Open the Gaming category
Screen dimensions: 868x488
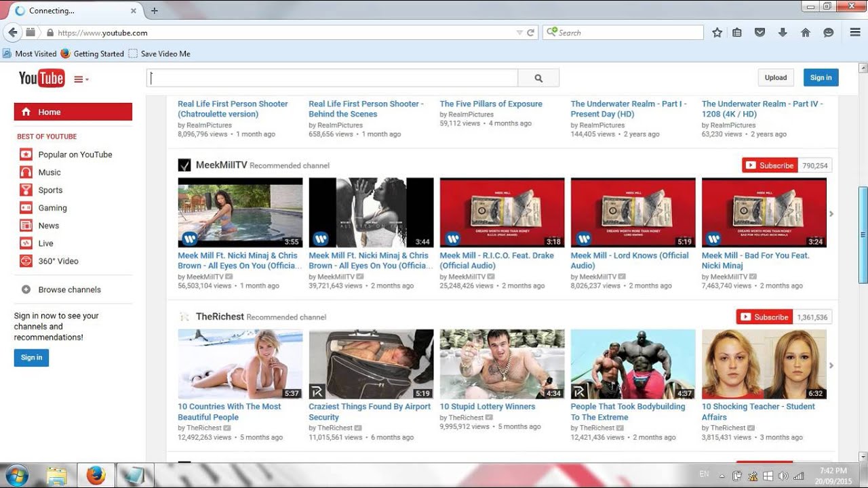[x=52, y=208]
